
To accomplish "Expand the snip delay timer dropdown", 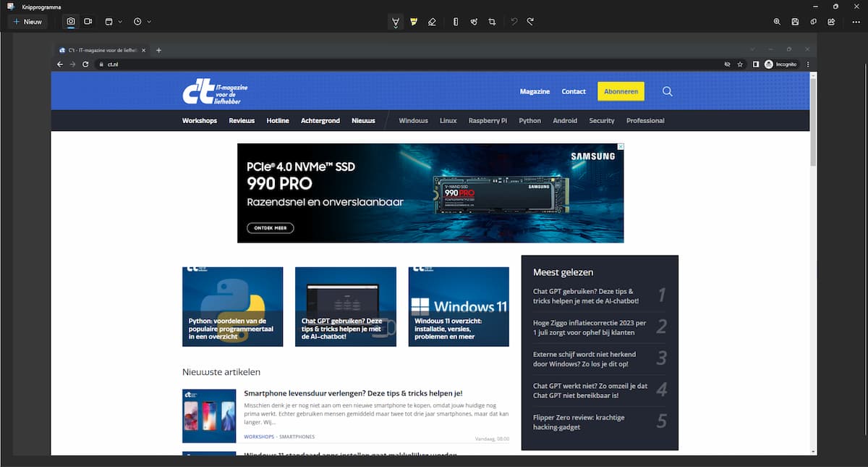I will pyautogui.click(x=142, y=22).
